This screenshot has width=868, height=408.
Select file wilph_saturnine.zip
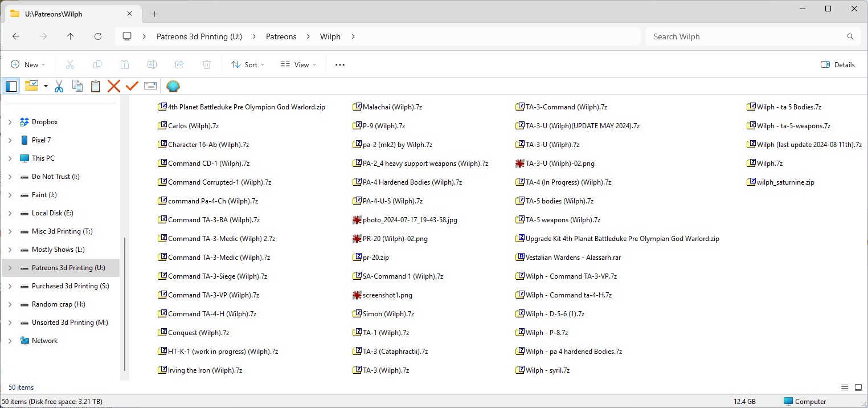click(x=780, y=182)
